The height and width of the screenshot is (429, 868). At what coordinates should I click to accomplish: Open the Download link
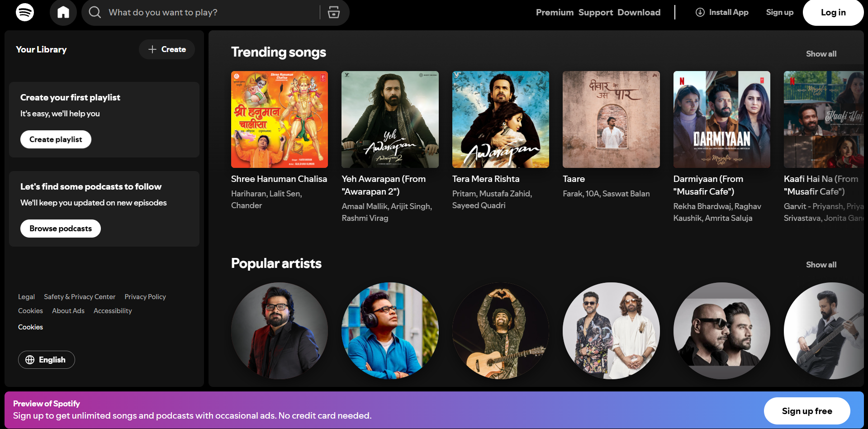point(639,12)
